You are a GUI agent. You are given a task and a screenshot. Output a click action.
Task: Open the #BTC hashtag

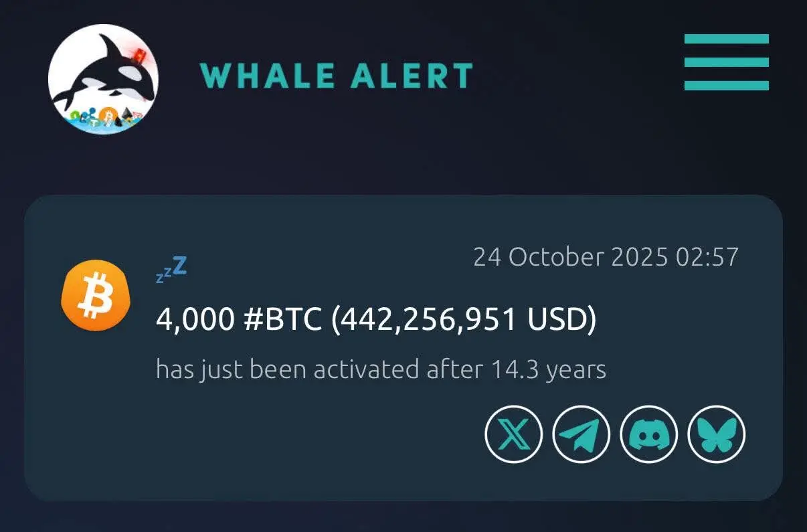point(284,321)
